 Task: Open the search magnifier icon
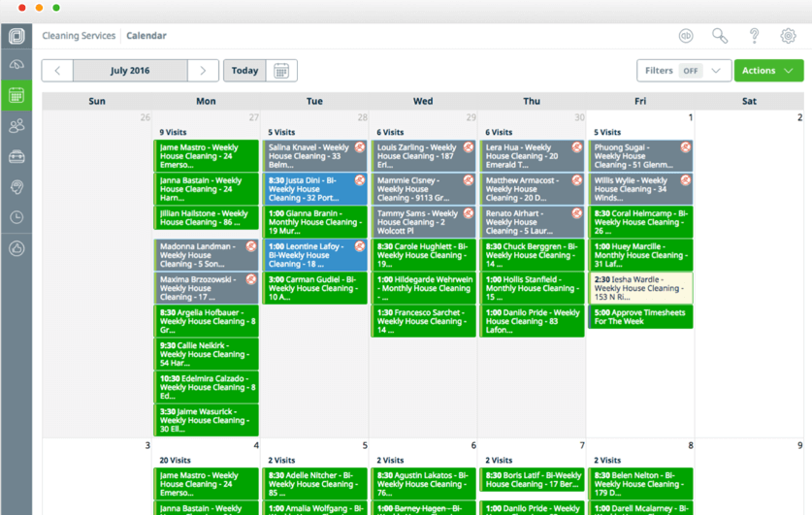coord(720,36)
